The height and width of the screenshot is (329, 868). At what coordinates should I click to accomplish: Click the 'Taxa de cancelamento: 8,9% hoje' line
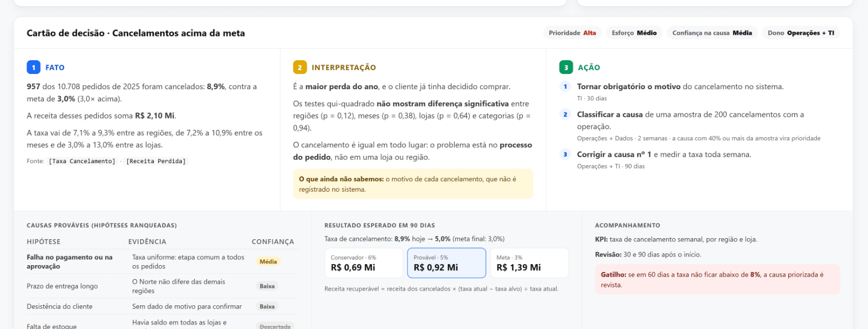(414, 239)
